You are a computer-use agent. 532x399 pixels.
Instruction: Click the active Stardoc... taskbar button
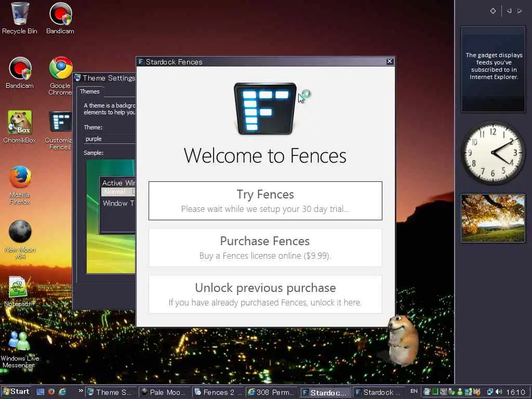pos(325,392)
